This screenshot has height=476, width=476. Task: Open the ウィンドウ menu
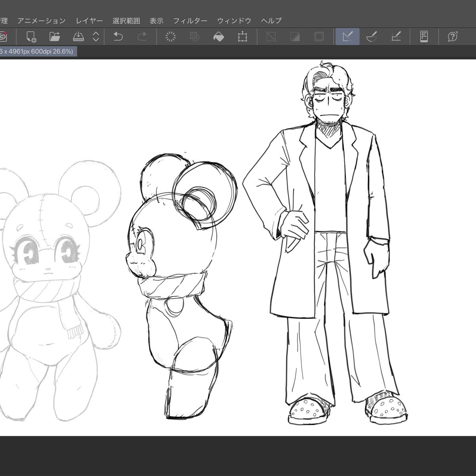tap(234, 21)
